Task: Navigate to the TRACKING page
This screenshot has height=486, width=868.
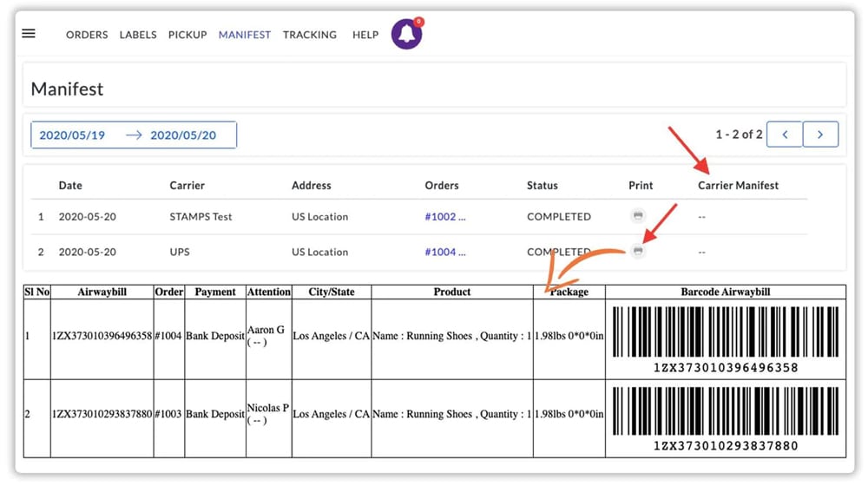Action: 310,35
